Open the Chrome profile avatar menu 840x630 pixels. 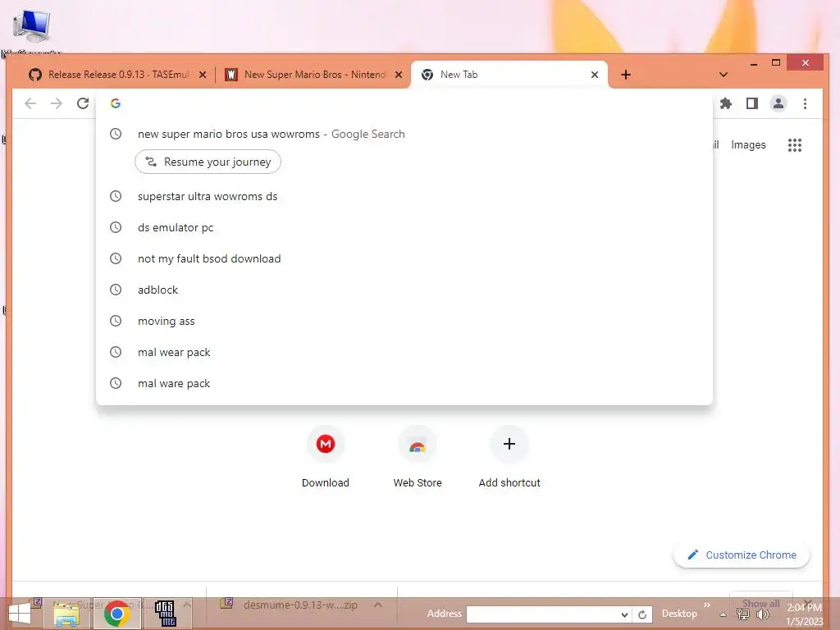pos(778,103)
